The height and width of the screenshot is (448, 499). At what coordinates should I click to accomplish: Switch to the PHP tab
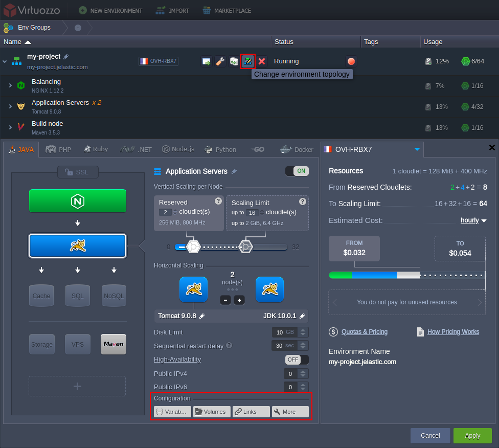(x=58, y=149)
